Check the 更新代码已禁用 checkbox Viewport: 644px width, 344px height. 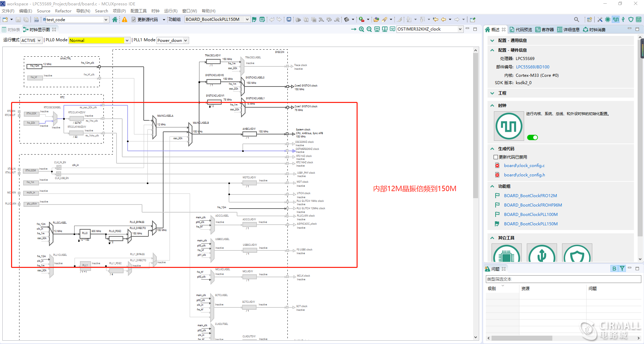click(495, 157)
